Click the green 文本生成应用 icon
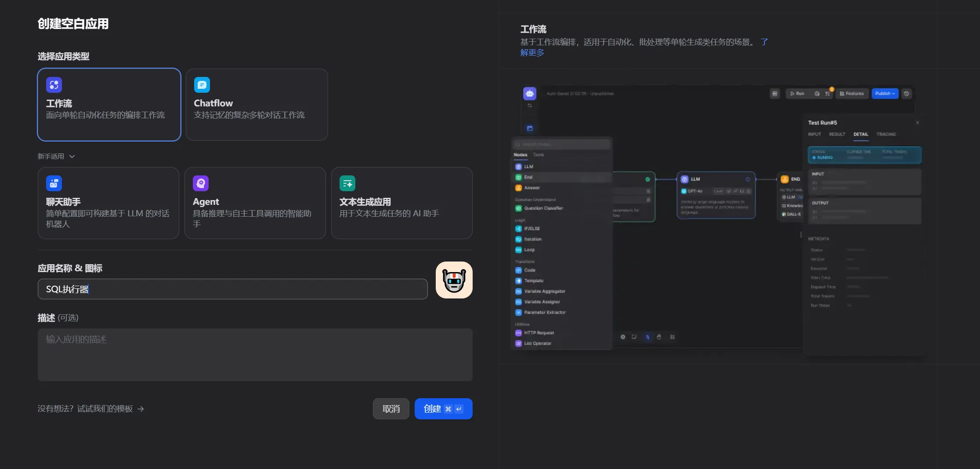This screenshot has height=469, width=980. click(347, 183)
